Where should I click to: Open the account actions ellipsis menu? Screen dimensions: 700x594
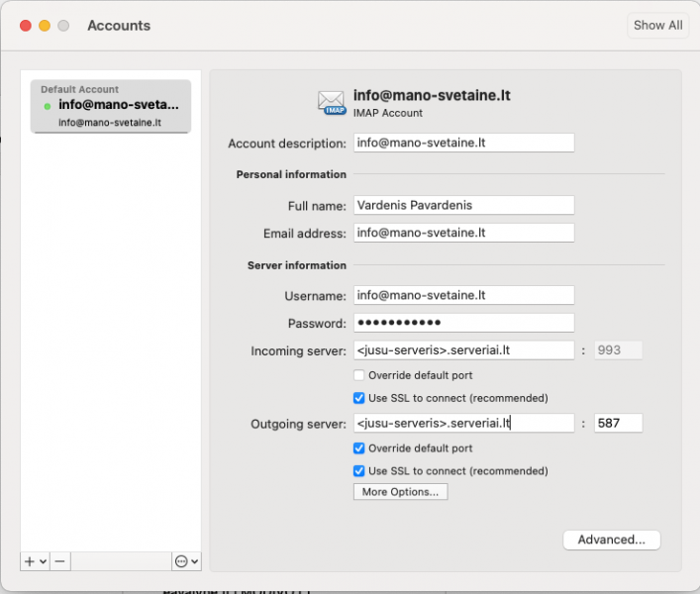(182, 560)
